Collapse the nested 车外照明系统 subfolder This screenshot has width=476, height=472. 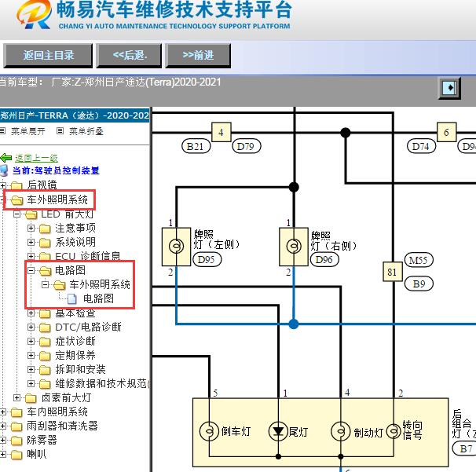click(45, 284)
